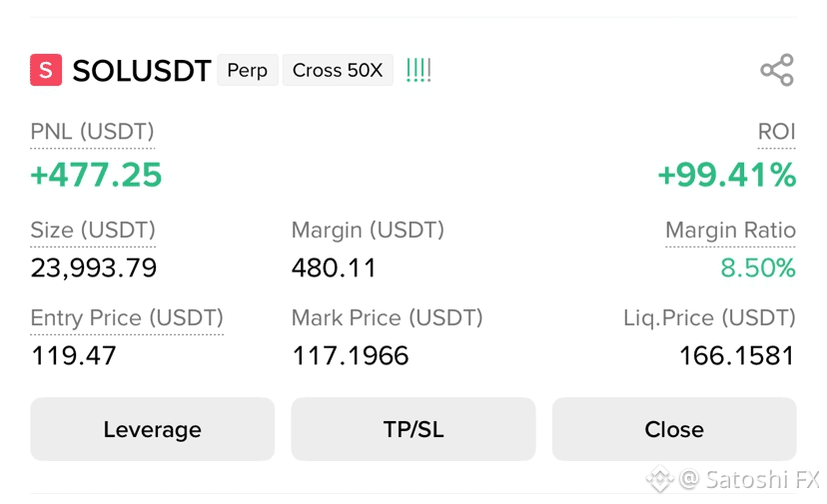Screen dimensions: 827x504
Task: Set TP/SL for the position
Action: (413, 429)
